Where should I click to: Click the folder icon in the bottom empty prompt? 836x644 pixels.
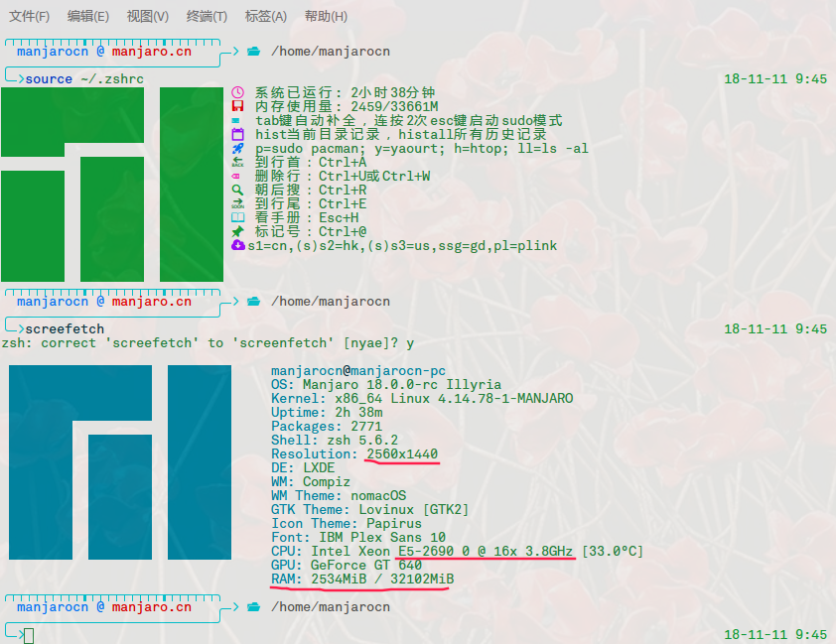point(254,606)
